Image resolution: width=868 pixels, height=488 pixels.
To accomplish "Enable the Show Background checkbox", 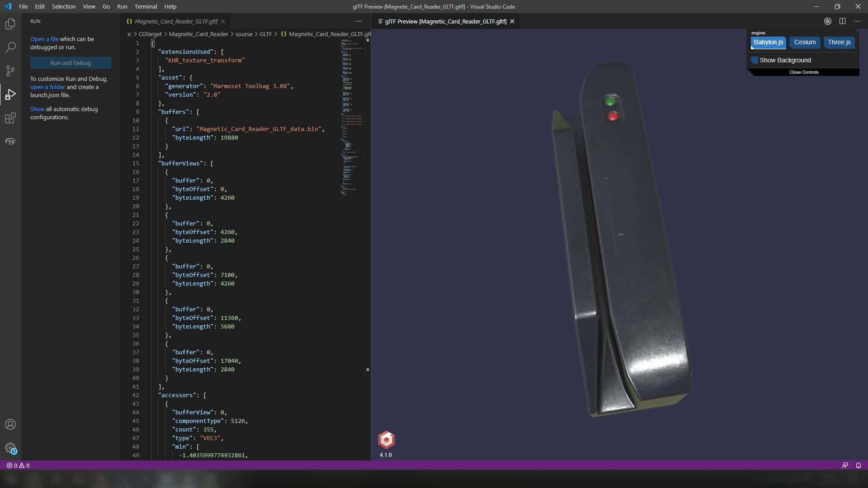I will coord(755,60).
